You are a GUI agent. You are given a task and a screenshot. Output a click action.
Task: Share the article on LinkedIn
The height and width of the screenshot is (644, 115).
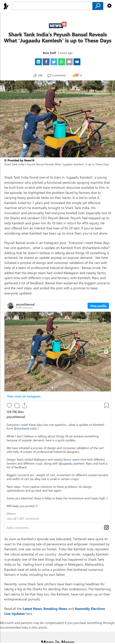pyautogui.click(x=38, y=62)
